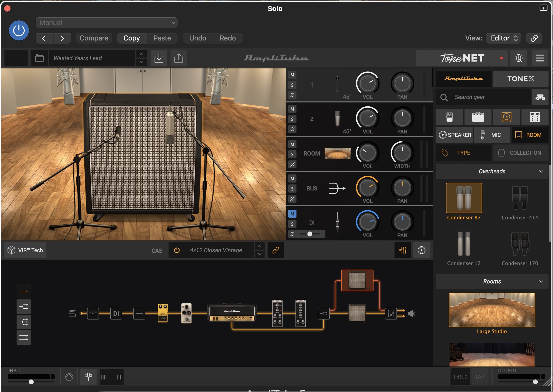The image size is (553, 392).
Task: Solo mic channel 1
Action: pyautogui.click(x=292, y=85)
